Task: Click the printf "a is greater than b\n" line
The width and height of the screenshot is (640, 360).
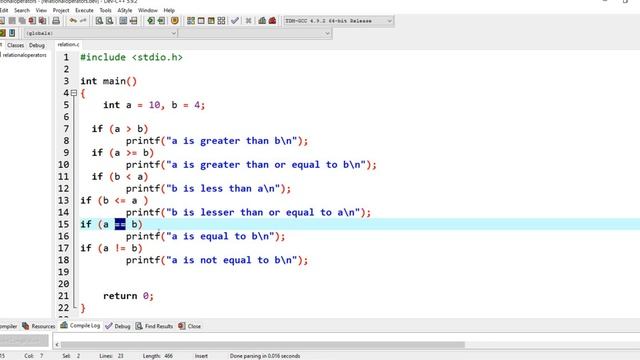Action: coord(217,141)
